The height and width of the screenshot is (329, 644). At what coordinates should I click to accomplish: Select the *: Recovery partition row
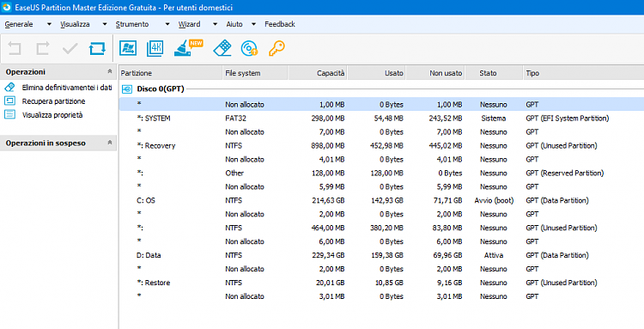click(381, 146)
